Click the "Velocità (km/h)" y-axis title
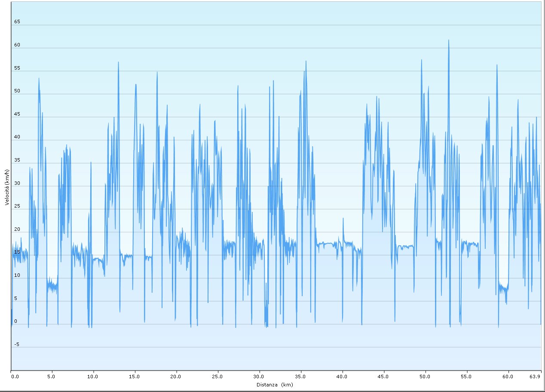Image resolution: width=545 pixels, height=392 pixels. pos(6,187)
